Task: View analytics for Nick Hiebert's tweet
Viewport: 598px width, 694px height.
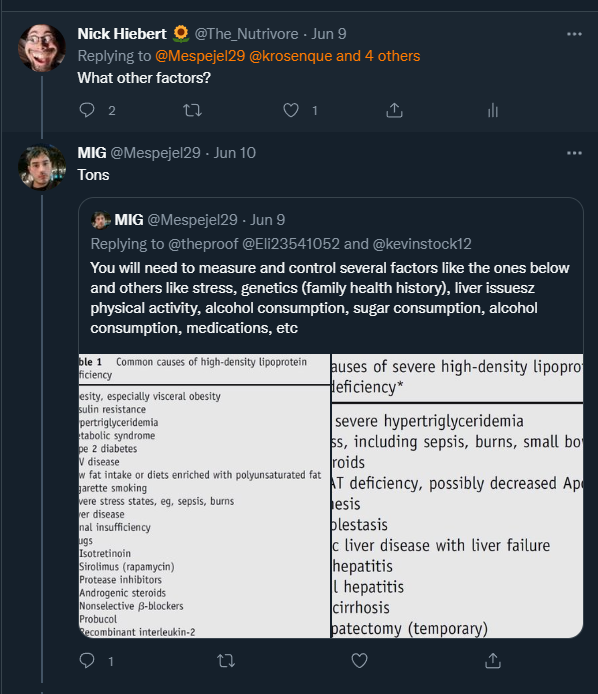Action: tap(493, 110)
